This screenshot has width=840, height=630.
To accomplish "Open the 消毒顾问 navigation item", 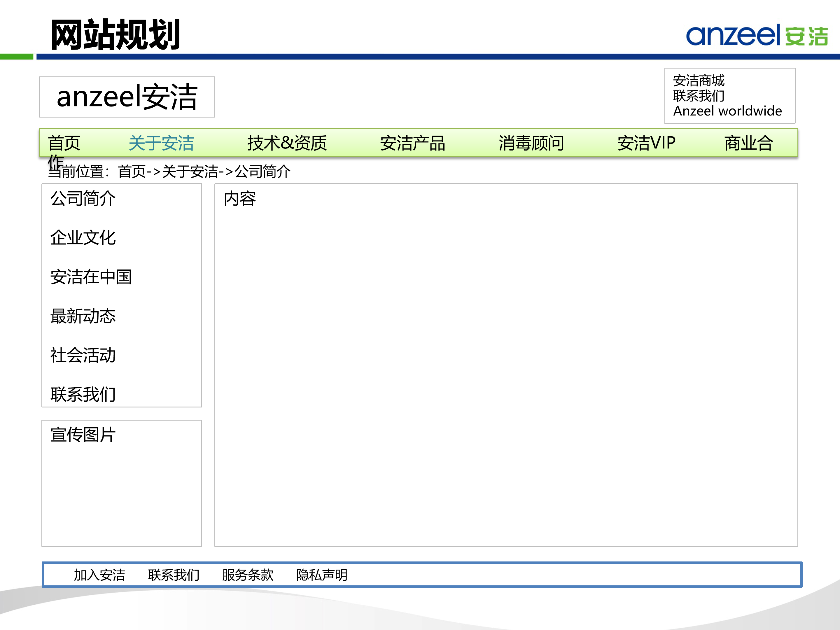I will pyautogui.click(x=532, y=143).
